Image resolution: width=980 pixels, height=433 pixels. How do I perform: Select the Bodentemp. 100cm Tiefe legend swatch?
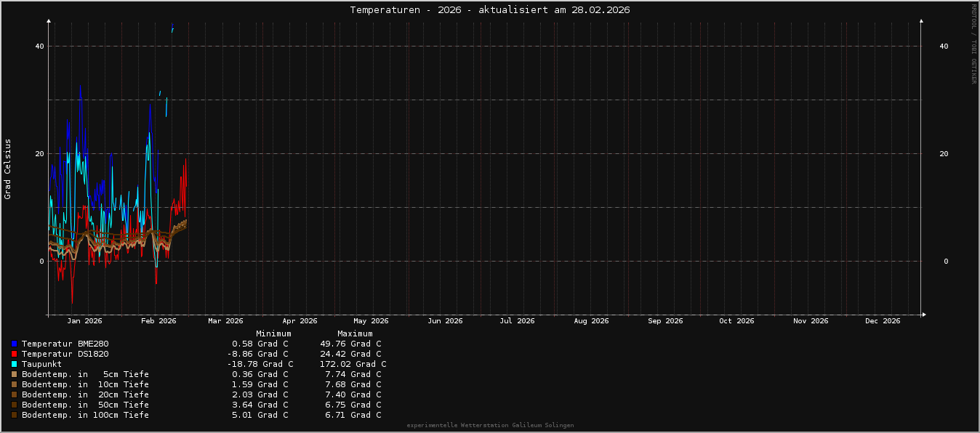pos(14,415)
